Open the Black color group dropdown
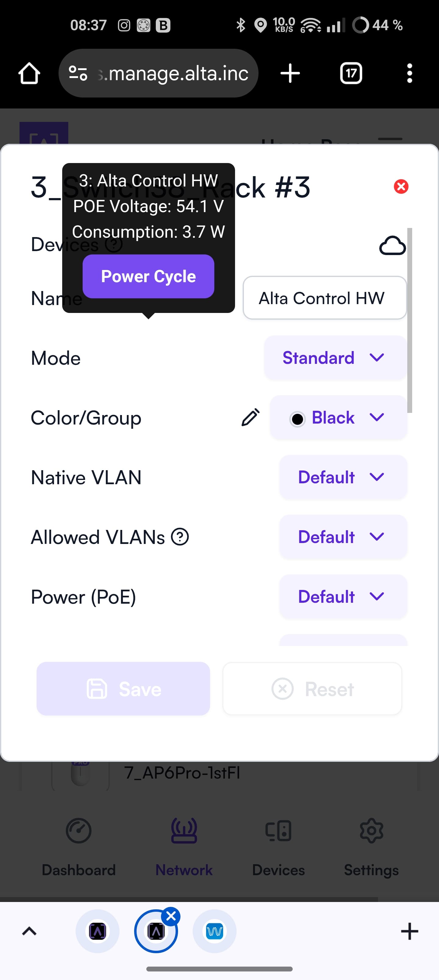Screen dimensions: 439x980 [338, 417]
